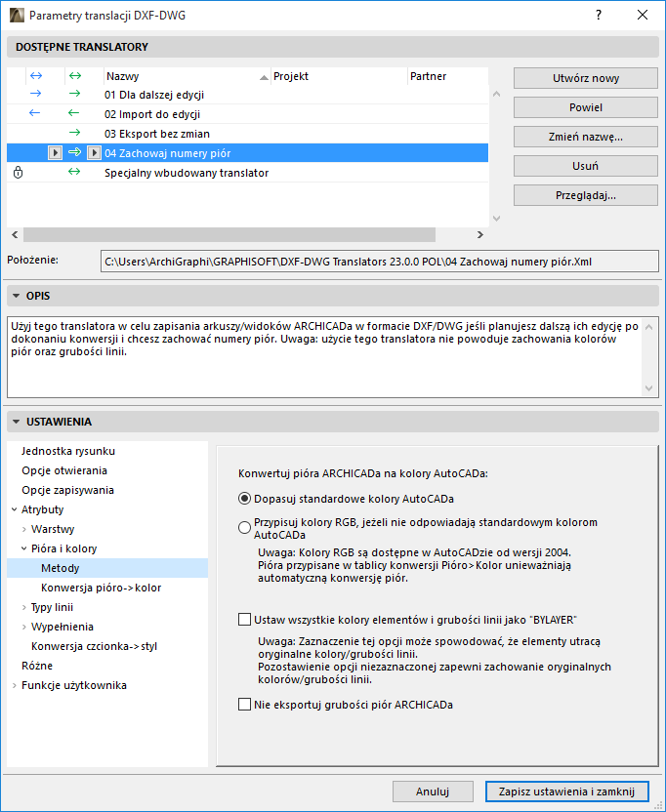Select Przypisuj kolory RGB radio option
The height and width of the screenshot is (812, 666).
point(244,528)
